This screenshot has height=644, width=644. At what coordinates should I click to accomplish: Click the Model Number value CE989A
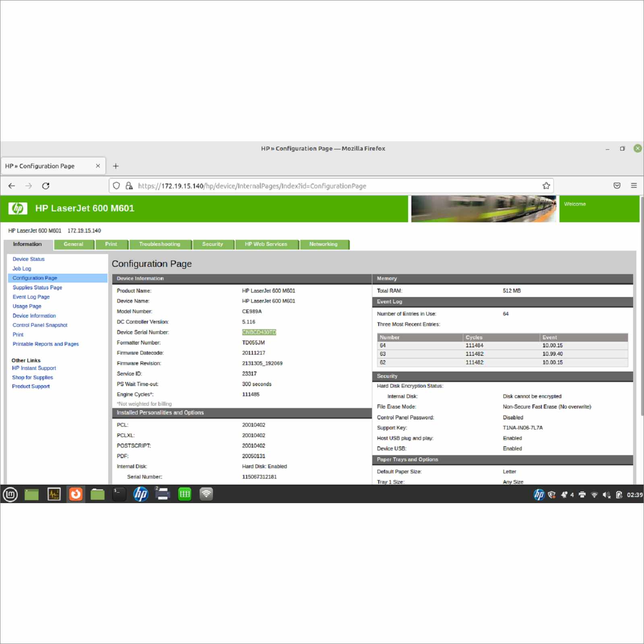pyautogui.click(x=252, y=312)
